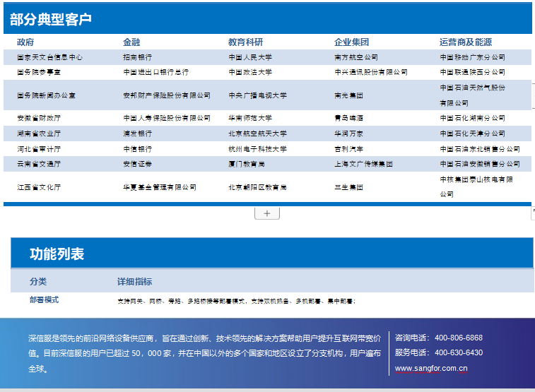
Task: Click the 中国联通陕西分公司 cell
Action: (x=473, y=72)
